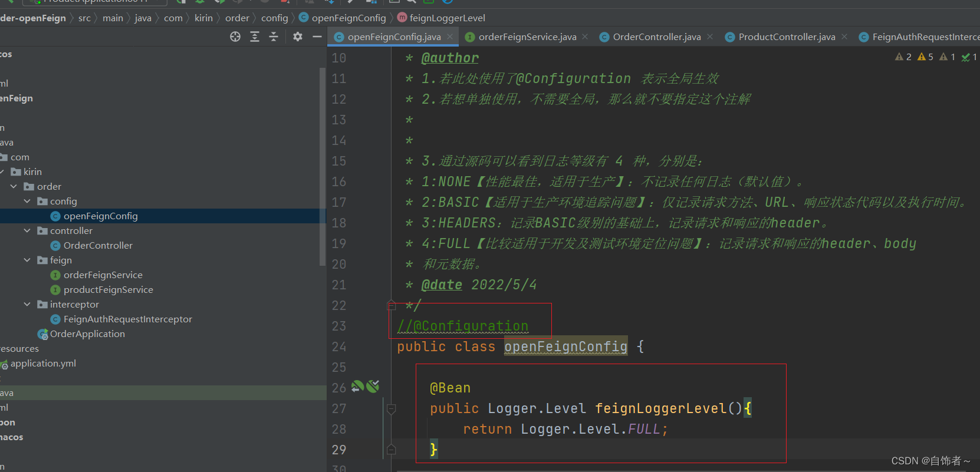Click the class icon before openFeignConfig breadcrumb
980x472 pixels.
pos(304,18)
